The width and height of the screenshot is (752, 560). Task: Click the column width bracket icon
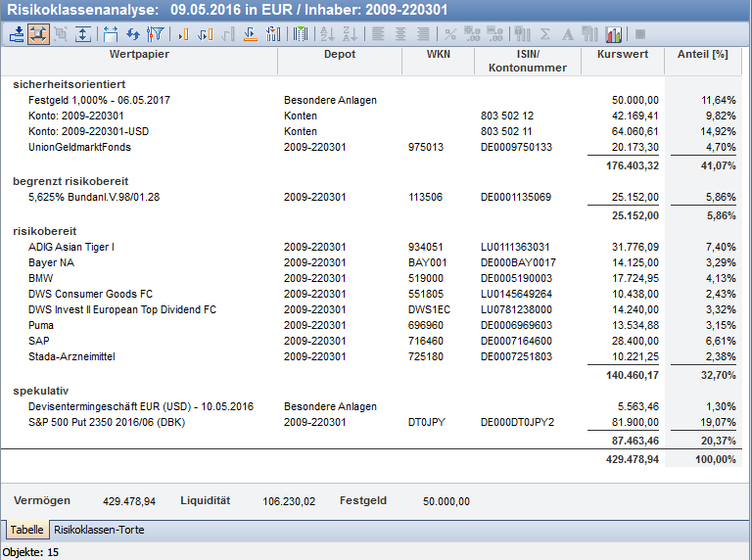pos(111,34)
